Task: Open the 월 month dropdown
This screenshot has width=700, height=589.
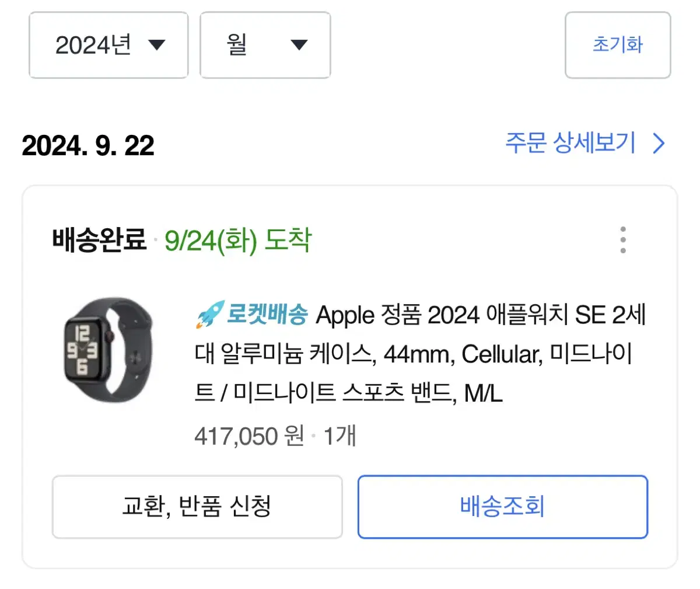Action: [x=265, y=45]
